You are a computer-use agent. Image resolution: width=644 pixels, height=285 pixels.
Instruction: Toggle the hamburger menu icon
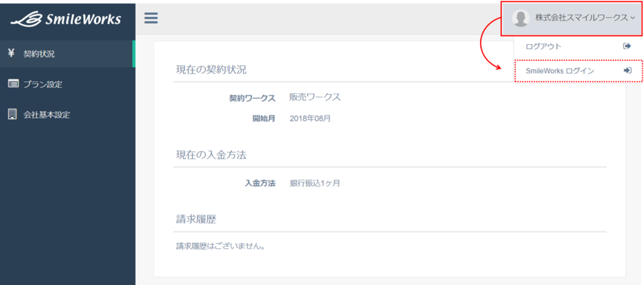pos(151,18)
